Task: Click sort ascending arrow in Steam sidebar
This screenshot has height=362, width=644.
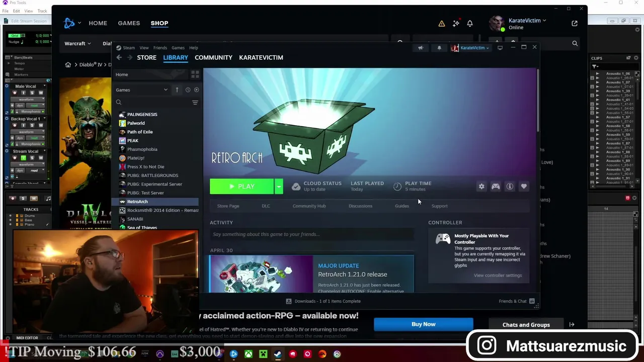Action: (177, 90)
